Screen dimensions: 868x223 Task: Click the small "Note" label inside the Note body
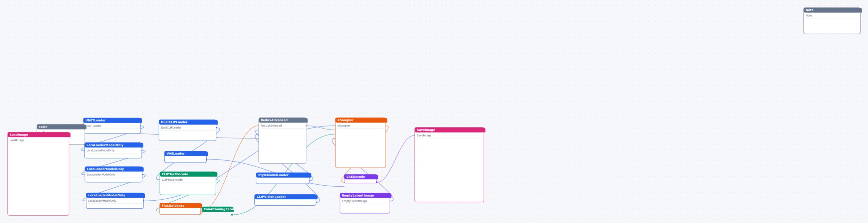[x=809, y=15]
